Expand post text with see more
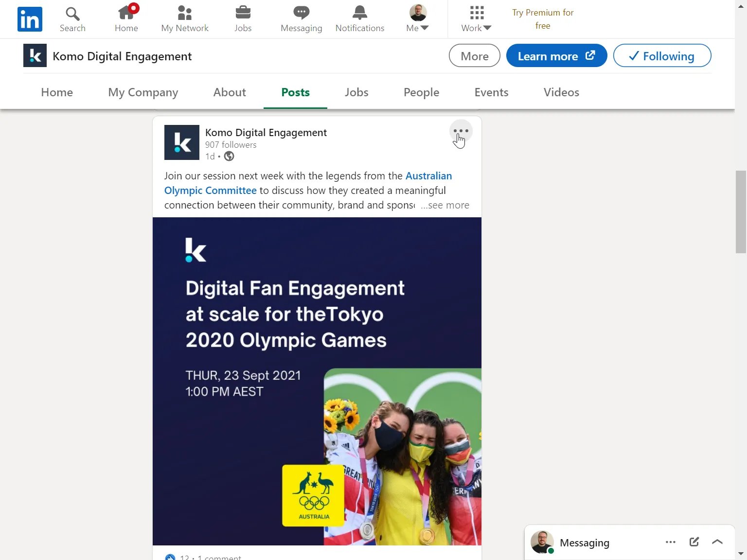Viewport: 747px width, 560px height. pyautogui.click(x=445, y=205)
